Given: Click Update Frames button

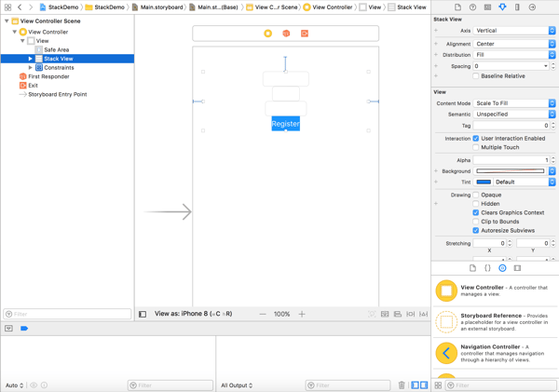Looking at the screenshot, I should (372, 314).
